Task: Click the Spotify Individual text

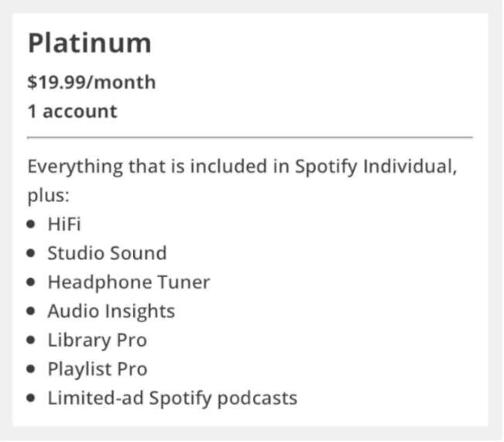Action: [375, 166]
